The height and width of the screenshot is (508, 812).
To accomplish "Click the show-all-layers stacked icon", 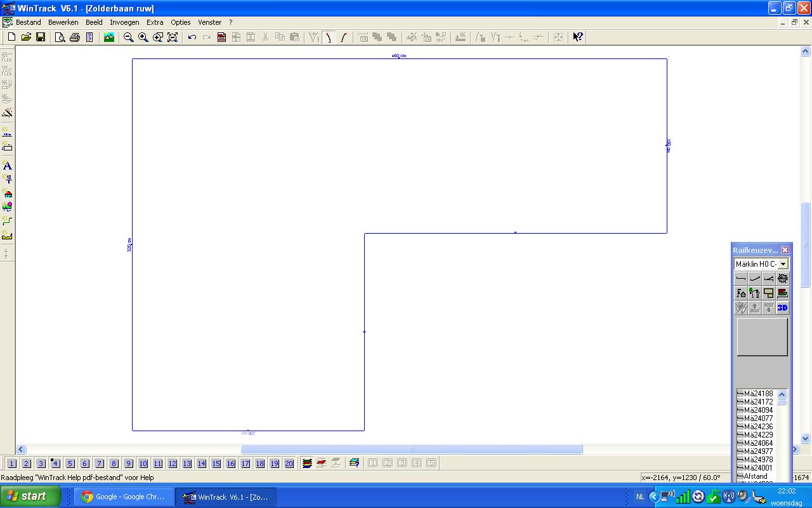I will pos(307,463).
